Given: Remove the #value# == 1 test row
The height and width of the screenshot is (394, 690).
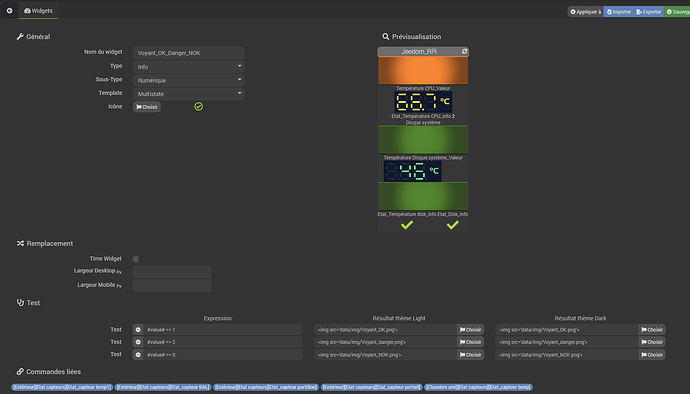Looking at the screenshot, I should [x=138, y=330].
